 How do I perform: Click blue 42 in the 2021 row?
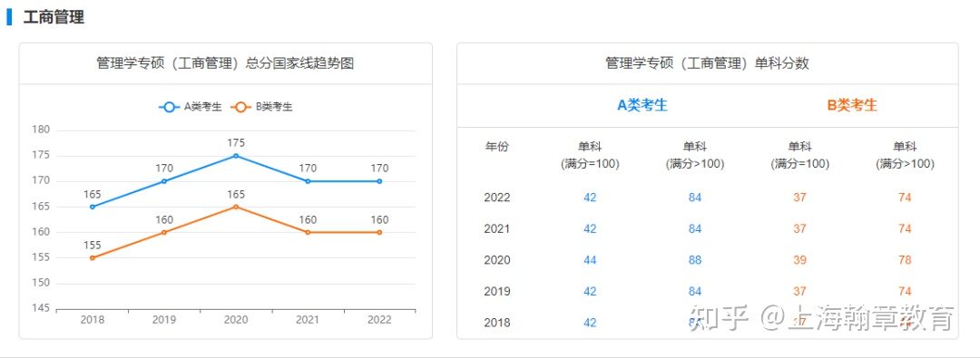(x=590, y=228)
